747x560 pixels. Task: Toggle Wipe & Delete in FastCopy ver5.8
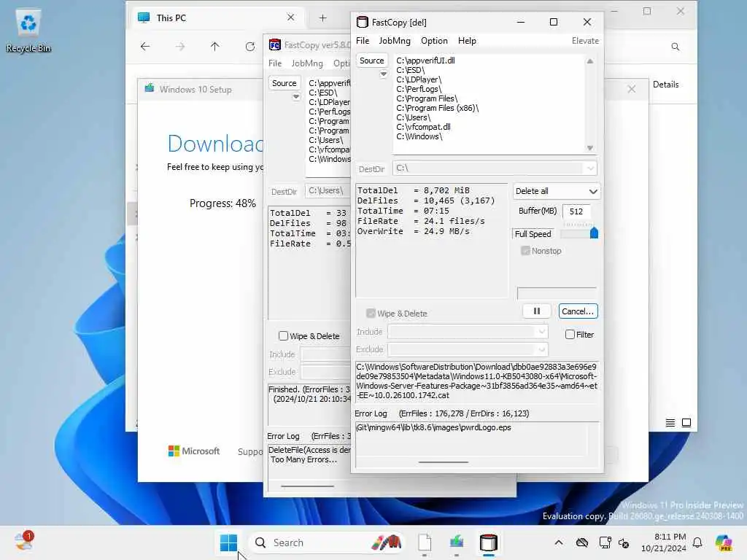(x=283, y=335)
